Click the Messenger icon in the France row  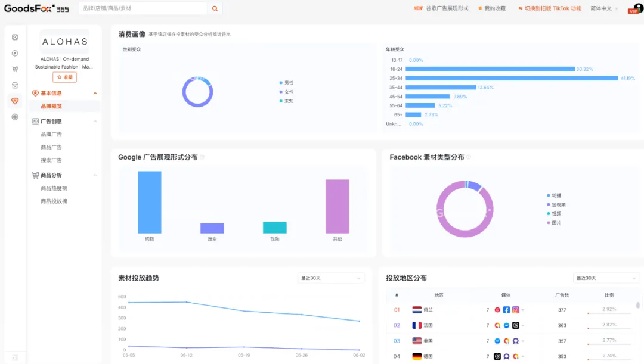pos(506,325)
